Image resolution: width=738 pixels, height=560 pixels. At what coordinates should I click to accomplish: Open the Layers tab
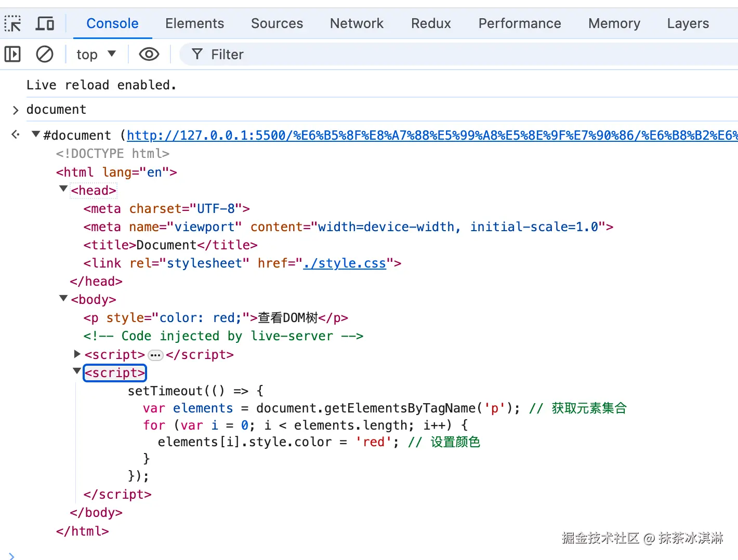click(688, 23)
